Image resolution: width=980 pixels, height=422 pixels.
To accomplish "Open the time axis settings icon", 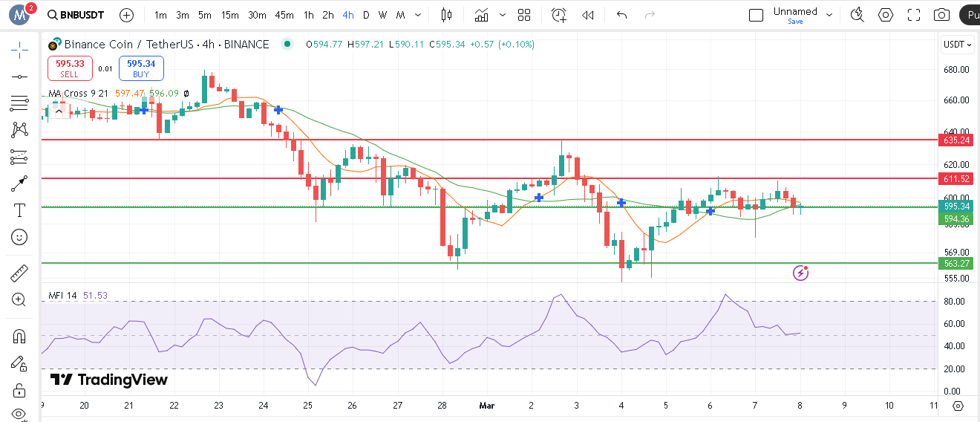I will [958, 406].
